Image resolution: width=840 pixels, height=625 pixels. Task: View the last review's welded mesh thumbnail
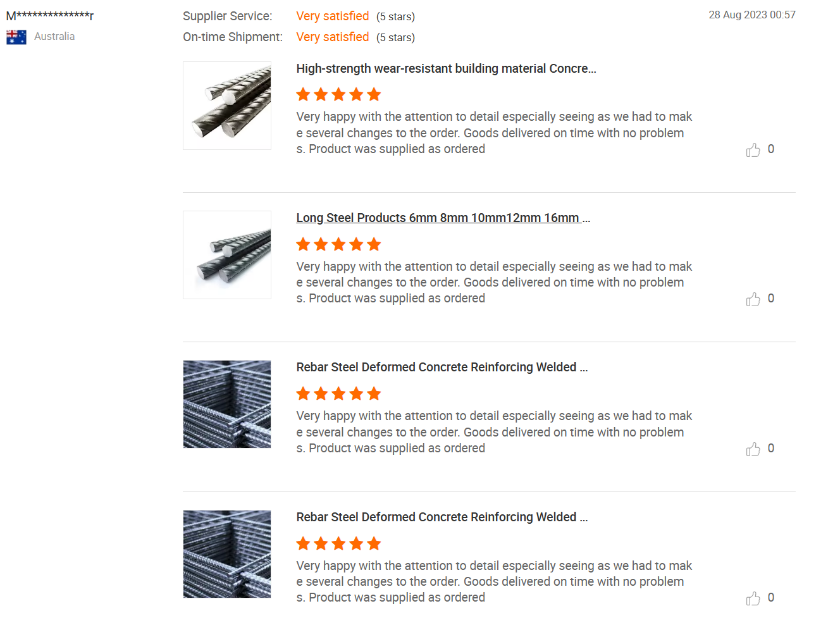227,554
